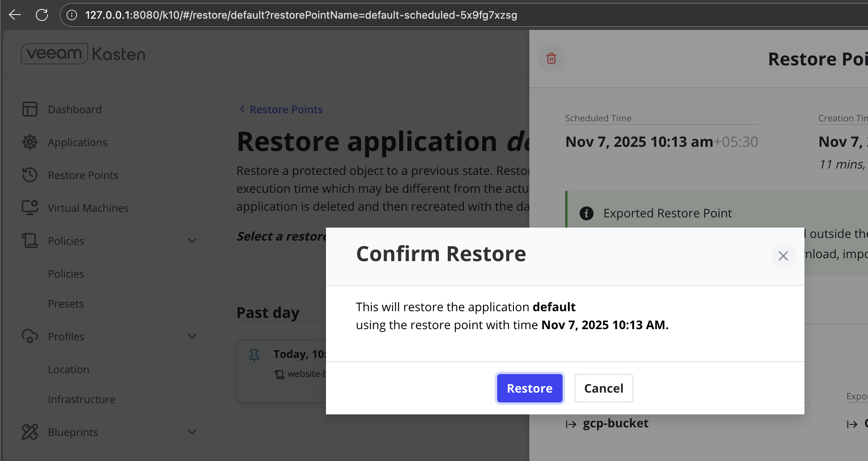Screen dimensions: 868x461
Task: Click the Blueprints crossed tools icon
Action: 30,432
